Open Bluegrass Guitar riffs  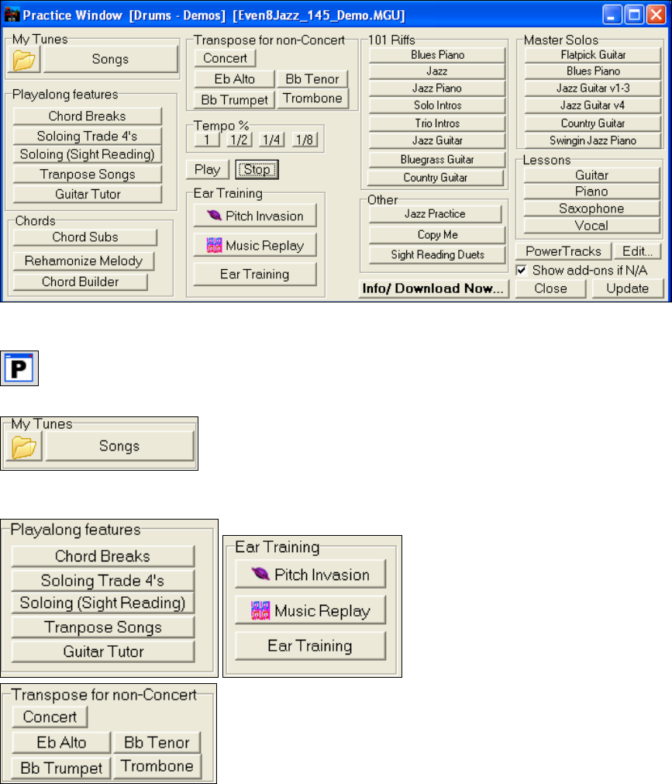coord(437,160)
